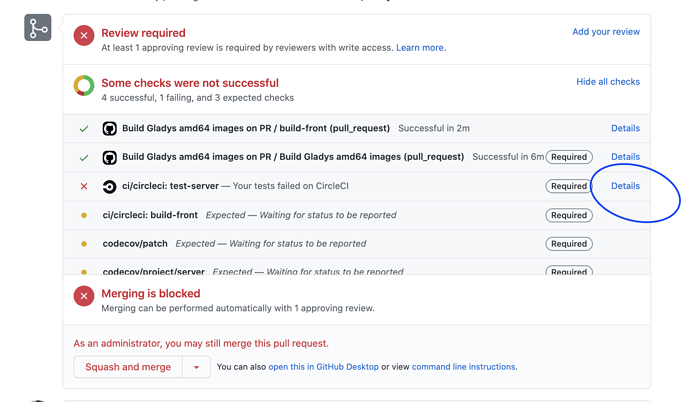This screenshot has width=690, height=402.
Task: Click GitHub logo beside Build Gladys amd64 images
Action: point(110,157)
